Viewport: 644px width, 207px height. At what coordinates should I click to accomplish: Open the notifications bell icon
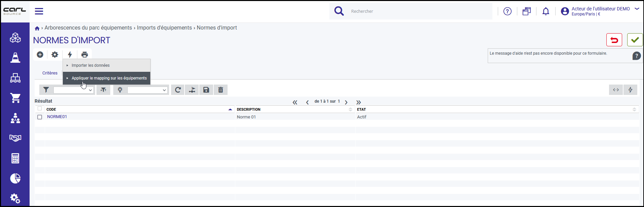pos(546,11)
